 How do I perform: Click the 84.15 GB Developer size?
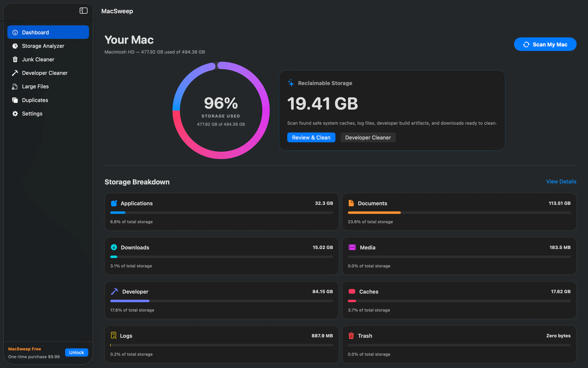click(x=322, y=292)
